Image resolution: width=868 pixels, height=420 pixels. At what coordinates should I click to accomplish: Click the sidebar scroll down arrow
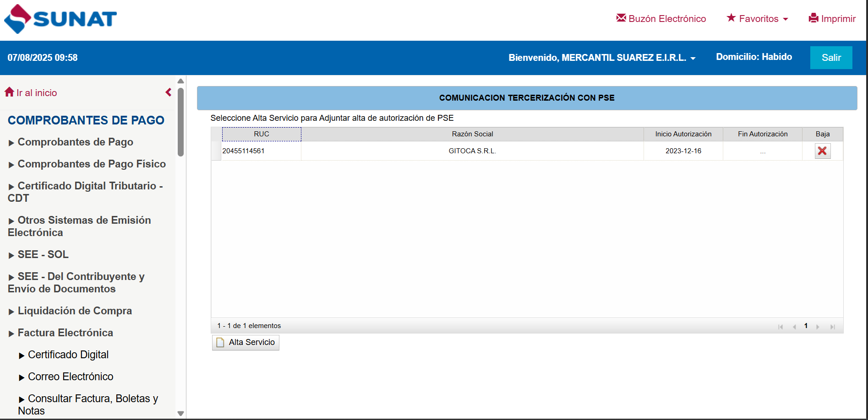pyautogui.click(x=181, y=414)
